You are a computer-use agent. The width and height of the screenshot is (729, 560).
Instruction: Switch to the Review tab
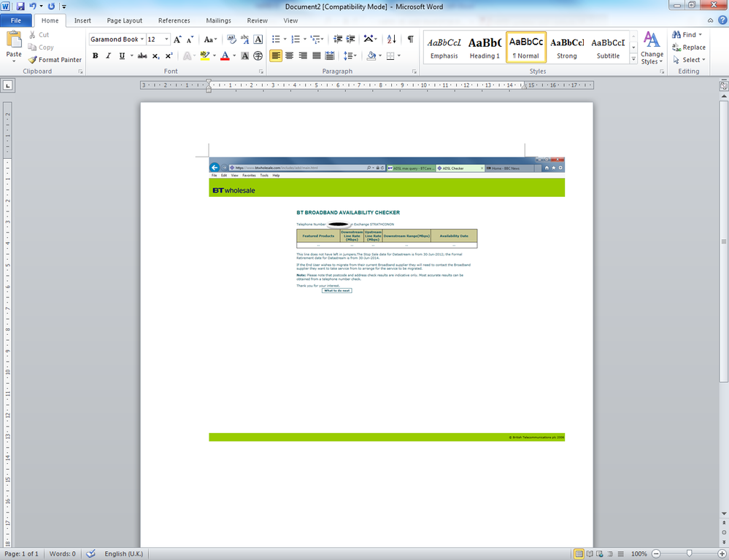click(257, 20)
